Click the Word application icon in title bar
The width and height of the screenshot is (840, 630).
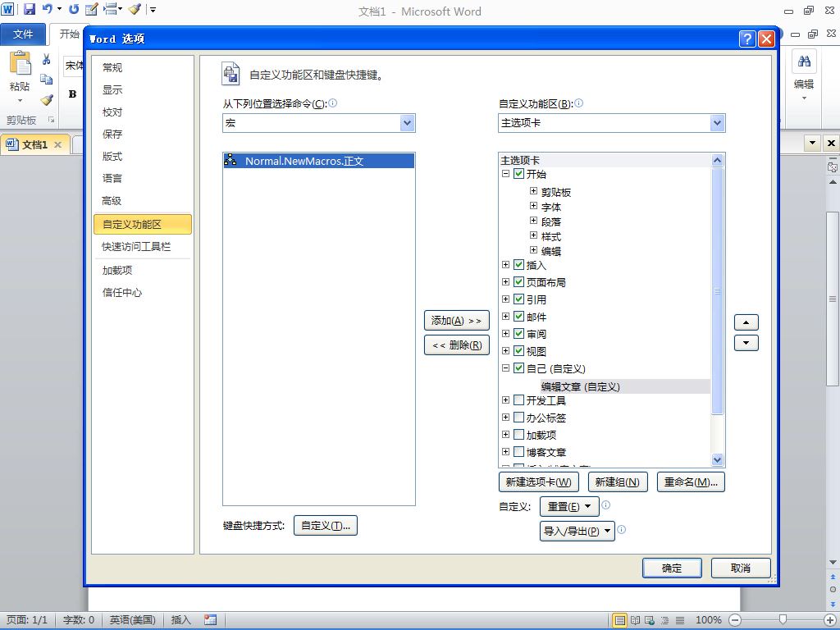pyautogui.click(x=8, y=9)
